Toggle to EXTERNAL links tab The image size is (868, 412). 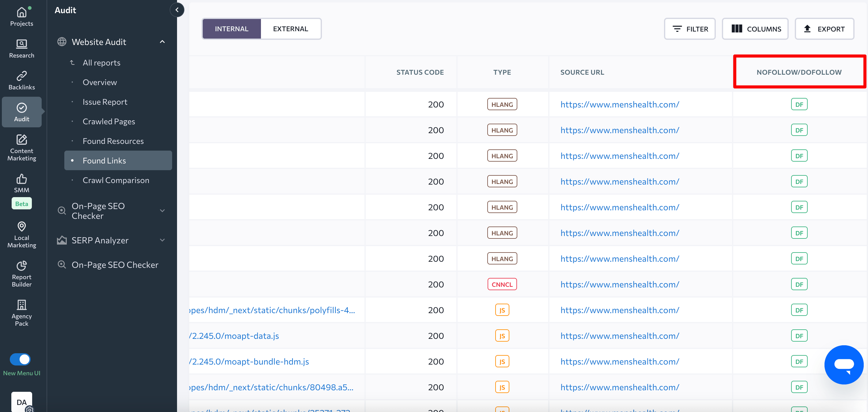click(x=291, y=28)
